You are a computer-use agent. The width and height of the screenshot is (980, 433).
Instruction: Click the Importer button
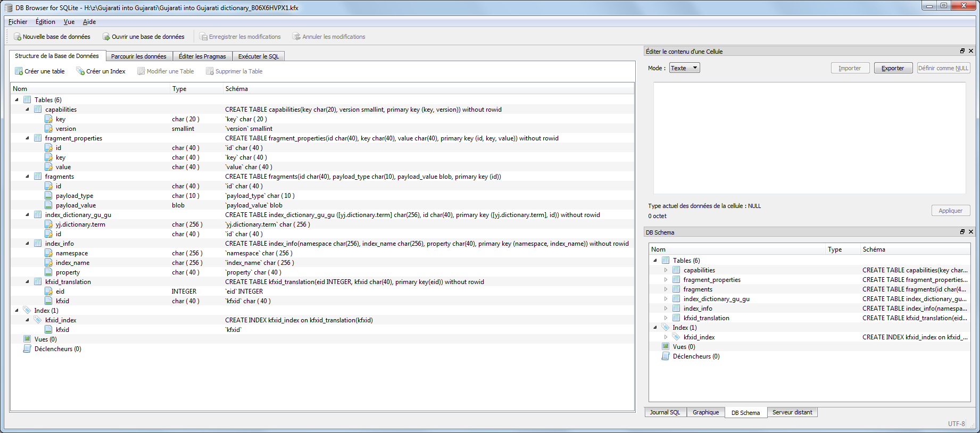pyautogui.click(x=850, y=68)
